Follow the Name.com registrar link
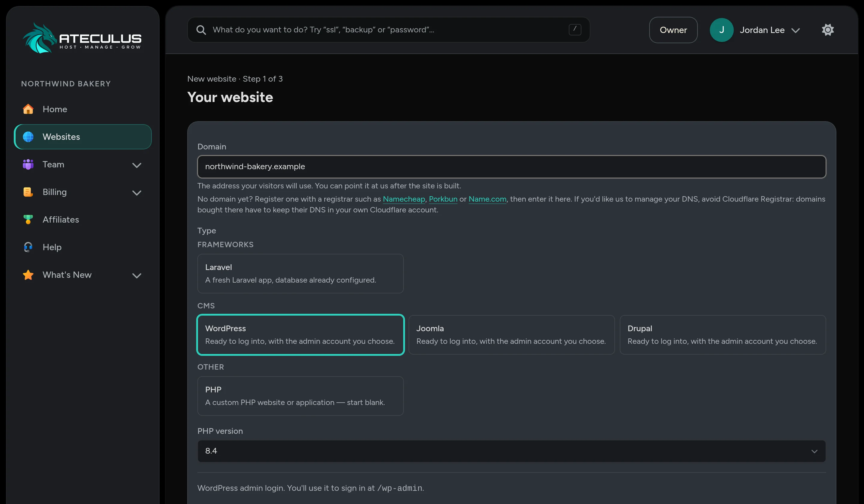 tap(487, 199)
